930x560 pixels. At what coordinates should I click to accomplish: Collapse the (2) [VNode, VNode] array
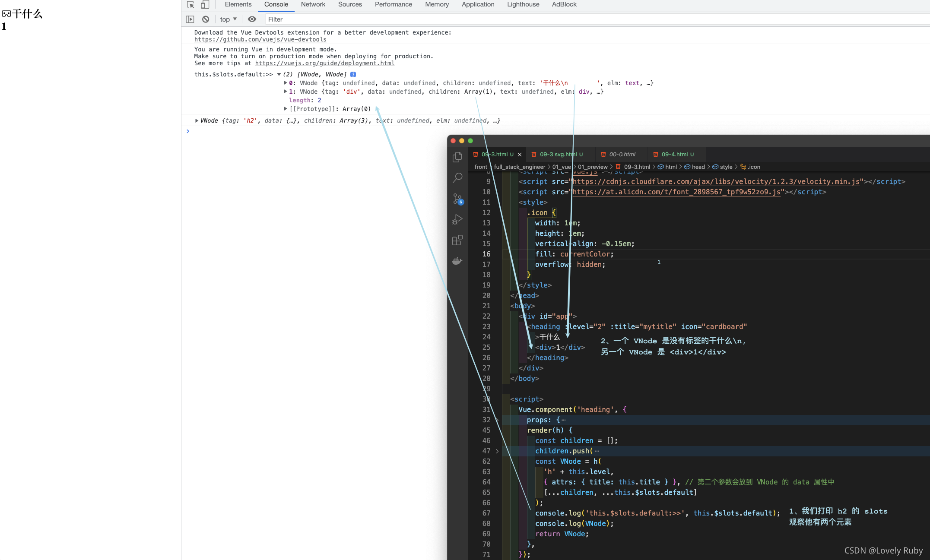[279, 75]
